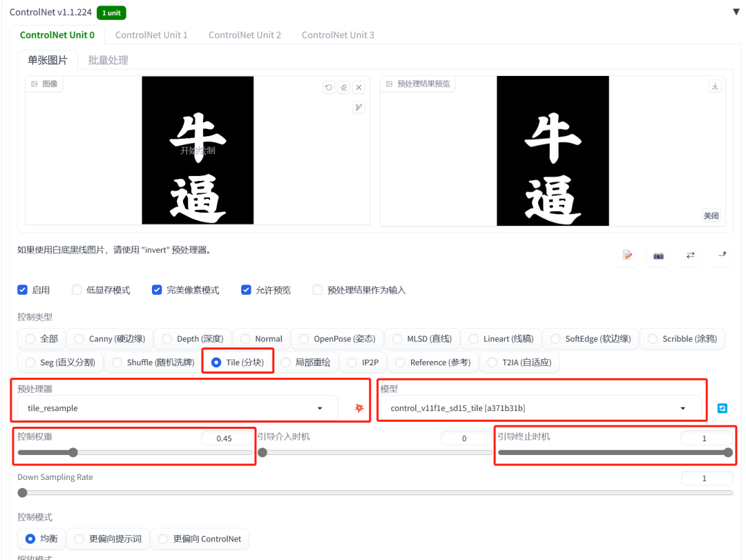Click the undo icon on the image panel
Screen dimensions: 746x560
(x=328, y=88)
